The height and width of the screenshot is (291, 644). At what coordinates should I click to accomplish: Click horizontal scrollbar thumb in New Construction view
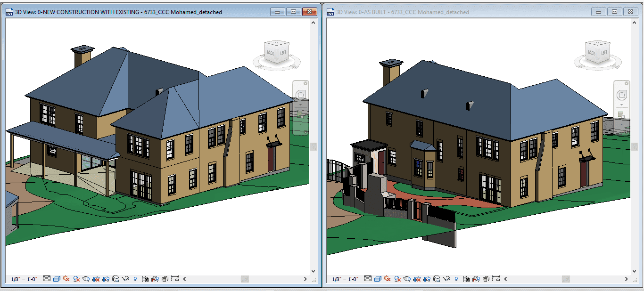245,279
